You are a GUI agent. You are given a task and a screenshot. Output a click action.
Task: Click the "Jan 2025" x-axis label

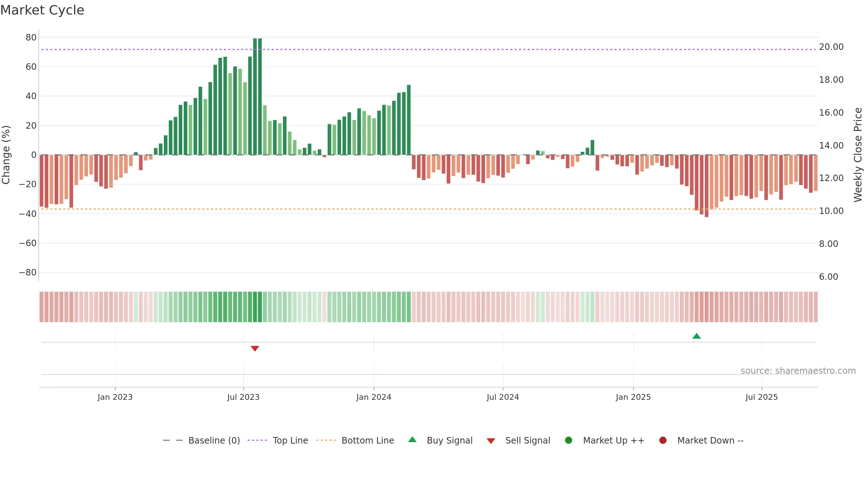(x=633, y=397)
